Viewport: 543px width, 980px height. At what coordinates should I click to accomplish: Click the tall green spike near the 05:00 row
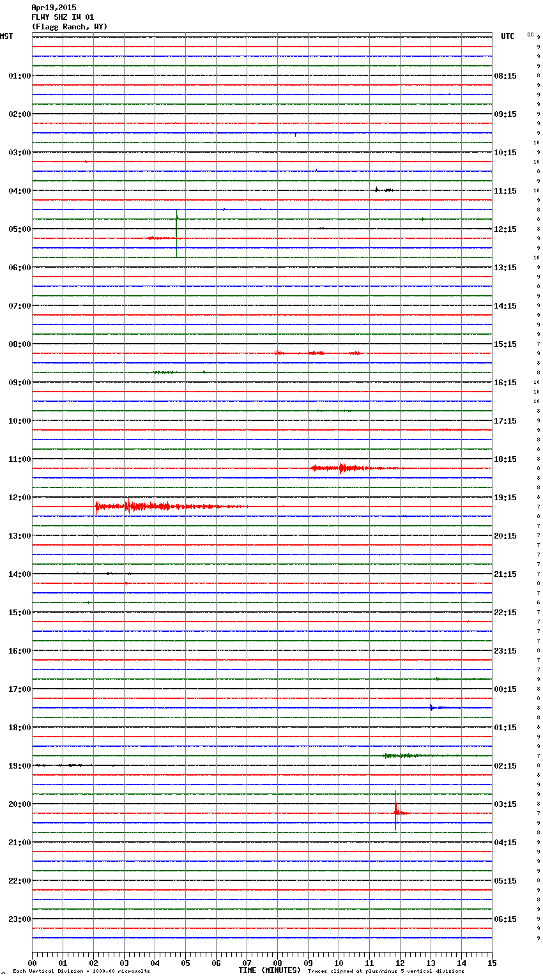(177, 233)
